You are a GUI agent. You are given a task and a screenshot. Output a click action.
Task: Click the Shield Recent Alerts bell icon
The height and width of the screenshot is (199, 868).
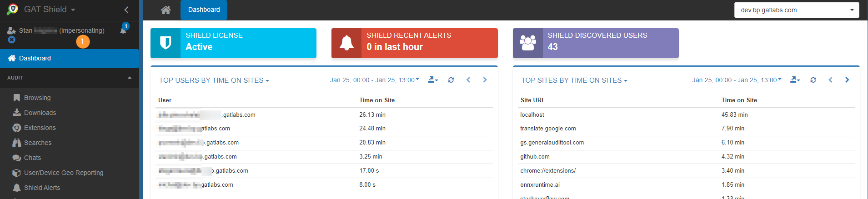pyautogui.click(x=346, y=43)
